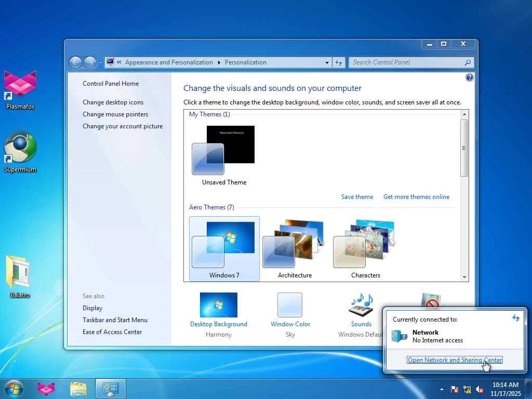The image size is (532, 399).
Task: Click the date 11/17/2025 in tray
Action: click(506, 394)
